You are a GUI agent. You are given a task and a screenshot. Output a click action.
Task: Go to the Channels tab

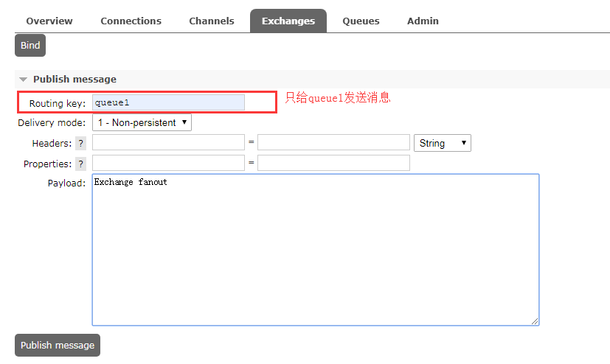click(x=212, y=21)
